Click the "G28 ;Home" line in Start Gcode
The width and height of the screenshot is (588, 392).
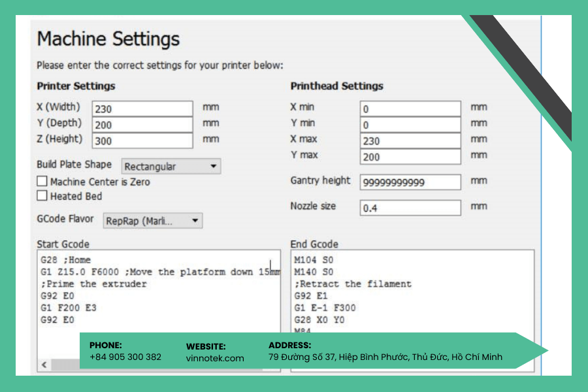pyautogui.click(x=65, y=259)
